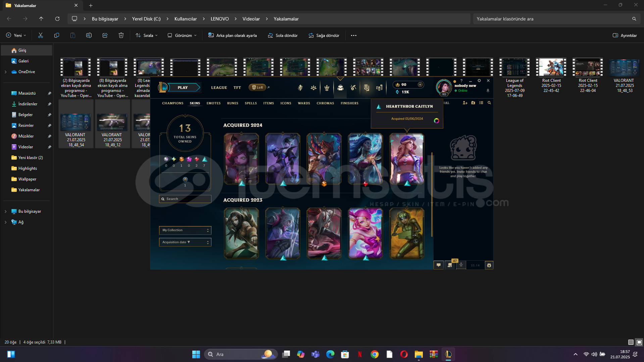
Task: Open the chat bubble icon at League bottom bar
Action: click(438, 265)
